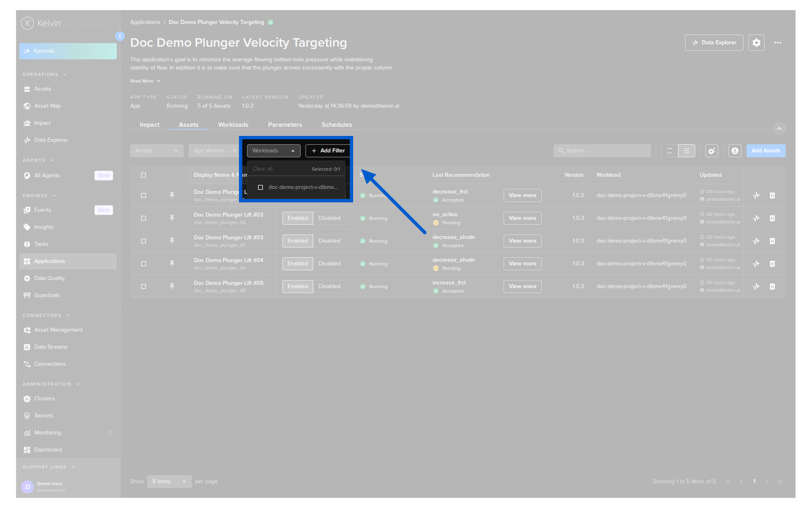Switch to the Schedules tab

coord(337,125)
